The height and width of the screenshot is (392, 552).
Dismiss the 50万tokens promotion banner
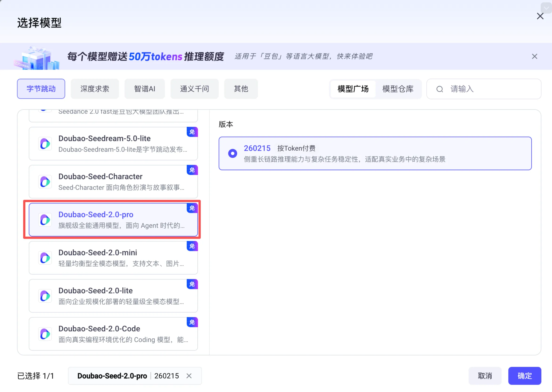[534, 56]
